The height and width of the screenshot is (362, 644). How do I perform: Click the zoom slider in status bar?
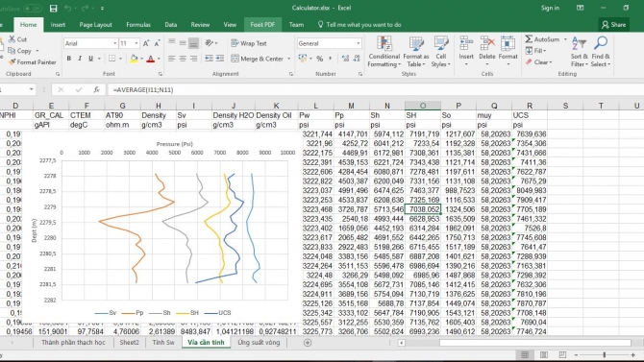click(x=605, y=354)
